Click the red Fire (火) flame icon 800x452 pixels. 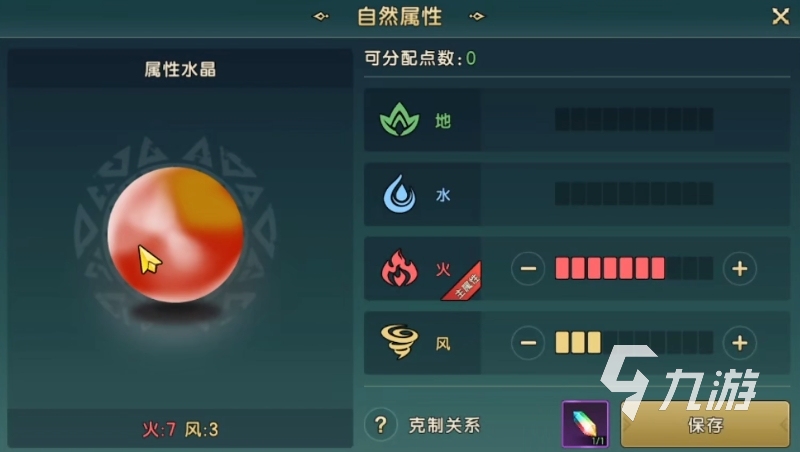coord(399,268)
